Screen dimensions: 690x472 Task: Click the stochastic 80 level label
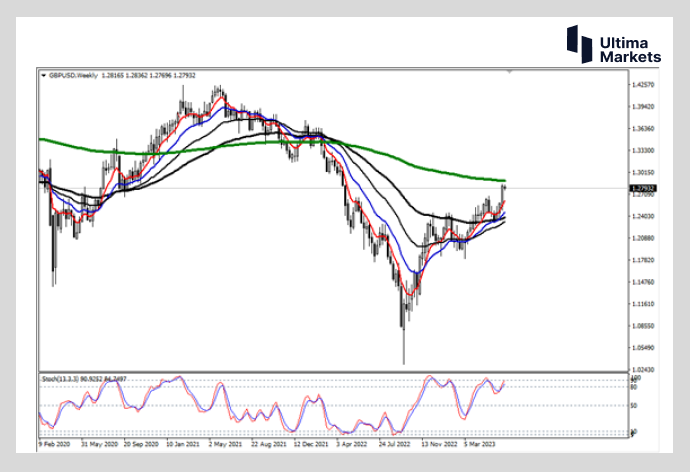point(635,386)
